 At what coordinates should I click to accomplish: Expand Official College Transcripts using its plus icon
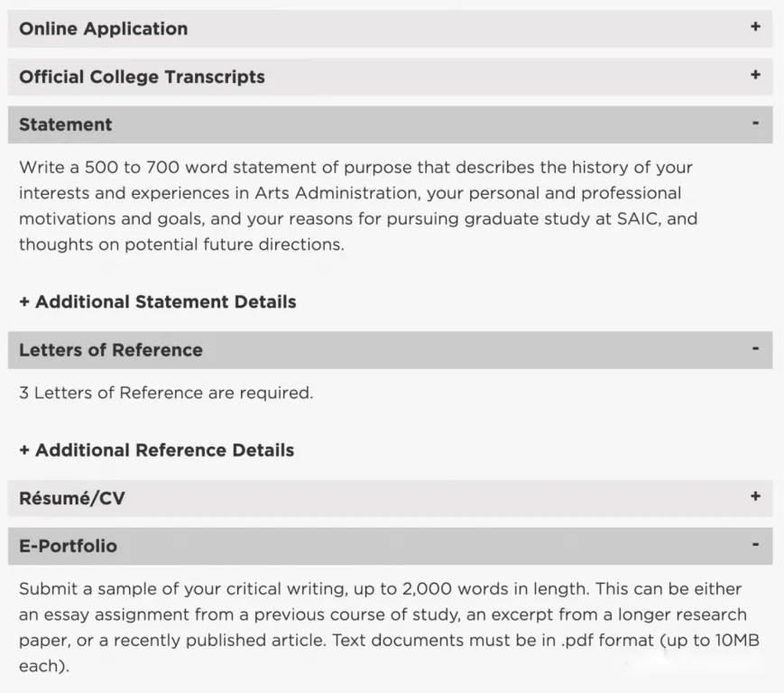[x=755, y=75]
